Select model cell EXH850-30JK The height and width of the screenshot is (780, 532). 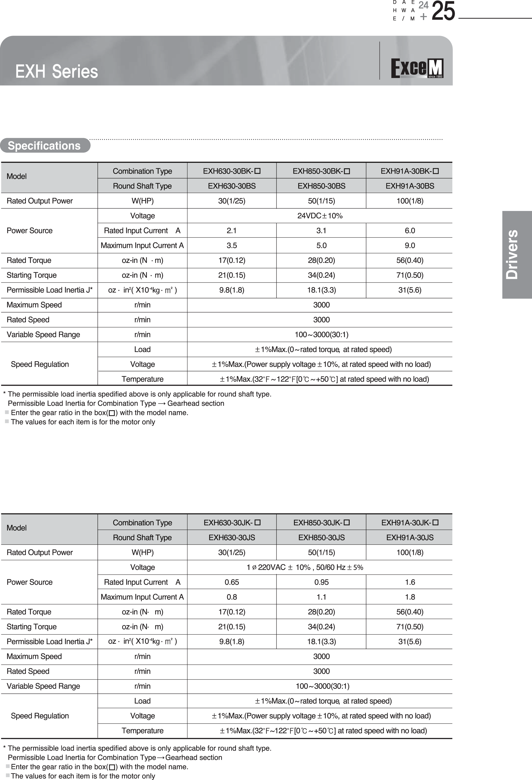(321, 523)
